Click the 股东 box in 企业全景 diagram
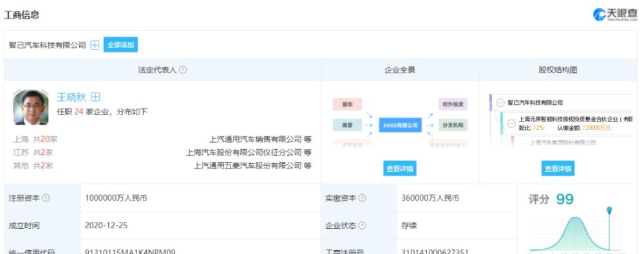 click(x=348, y=104)
